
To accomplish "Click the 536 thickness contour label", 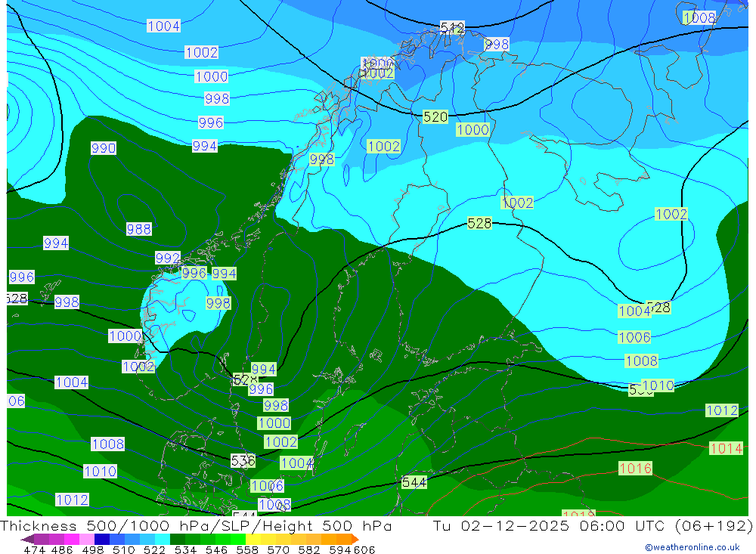I will (243, 461).
